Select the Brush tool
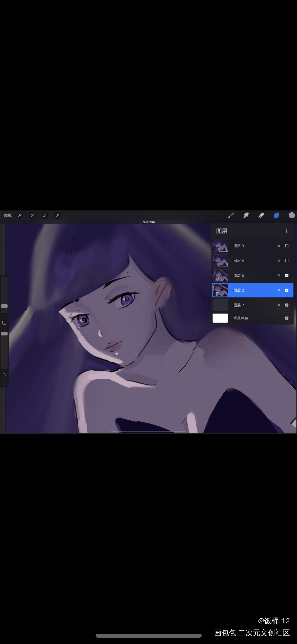Screen dimensions: 297x644 click(231, 215)
